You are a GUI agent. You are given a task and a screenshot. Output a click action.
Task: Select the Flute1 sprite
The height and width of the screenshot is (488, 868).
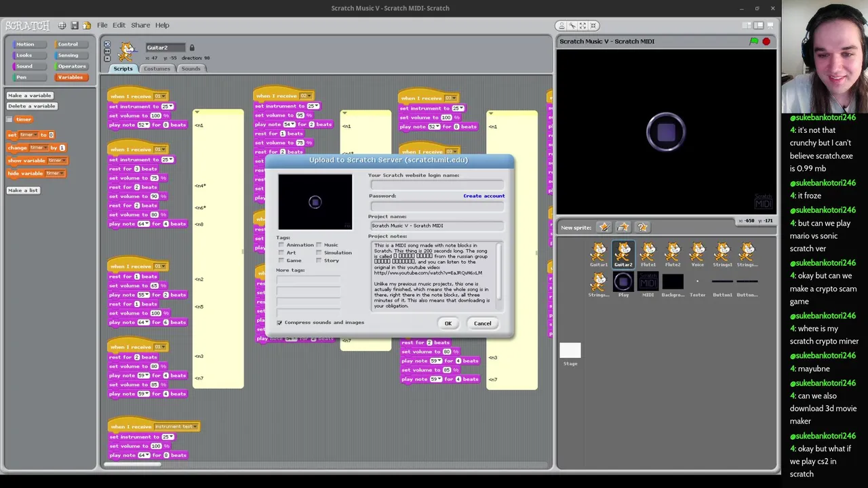point(648,255)
